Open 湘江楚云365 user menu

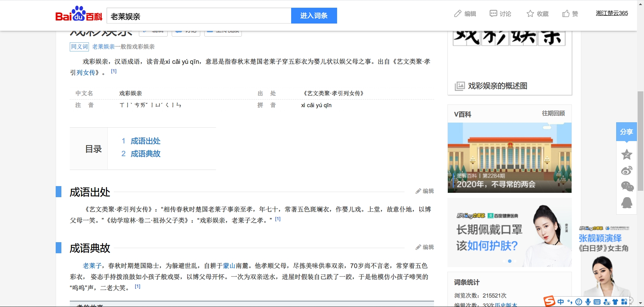[x=611, y=13]
